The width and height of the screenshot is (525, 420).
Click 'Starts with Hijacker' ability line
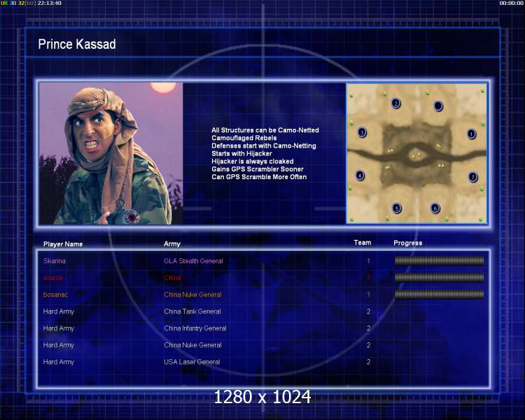(x=241, y=153)
